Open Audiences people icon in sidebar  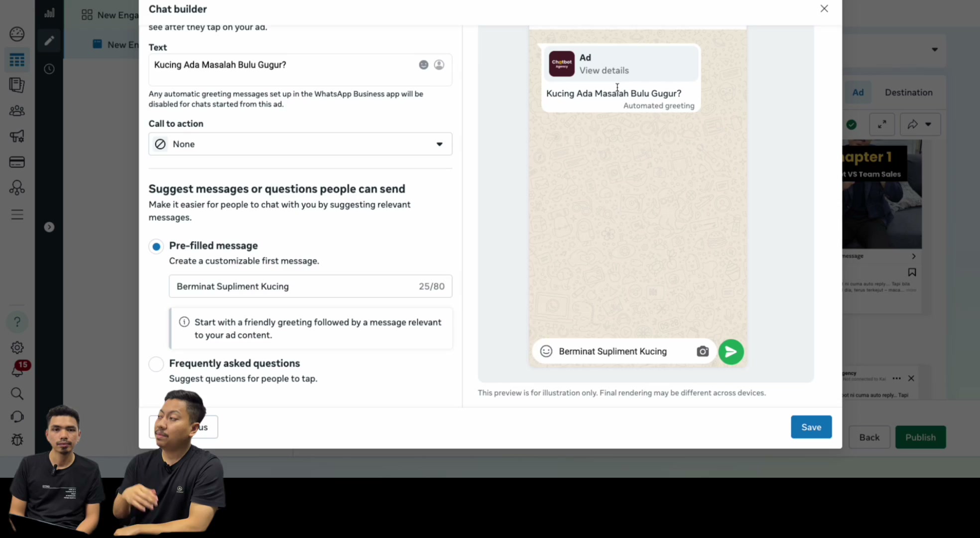click(x=17, y=111)
